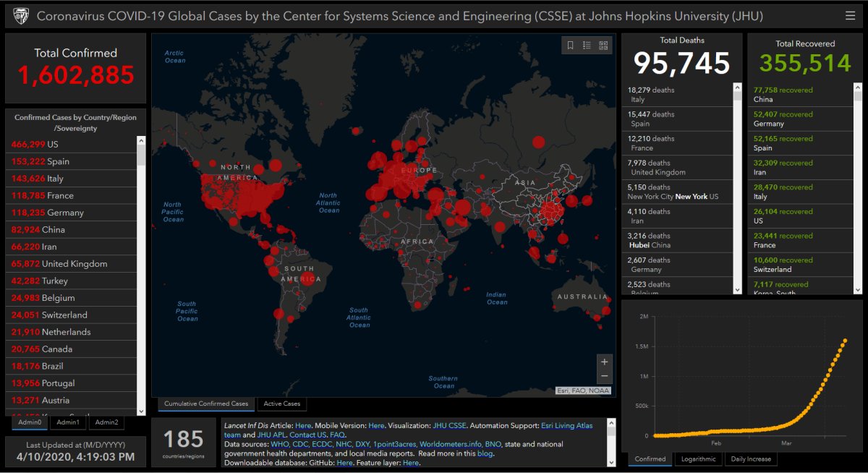Viewport: 868px width, 473px height.
Task: Select the 82,924 China confirmed row
Action: pyautogui.click(x=71, y=230)
